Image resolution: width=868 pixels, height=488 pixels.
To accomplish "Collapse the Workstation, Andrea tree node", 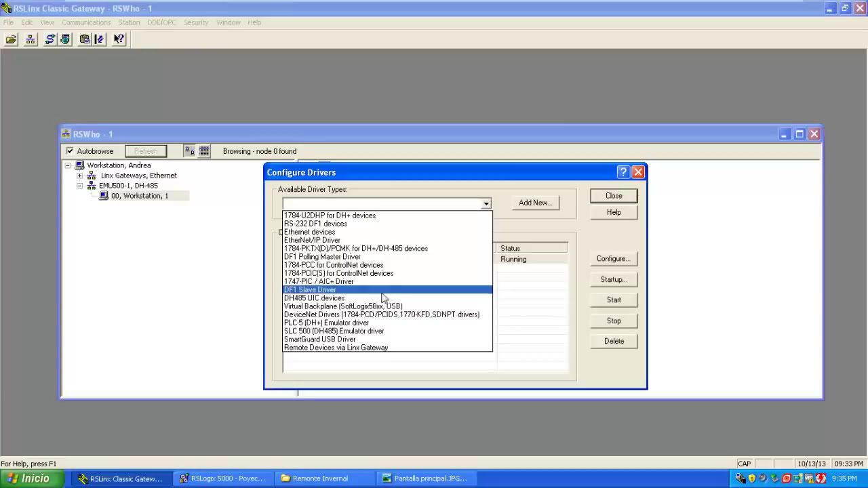I will tap(68, 165).
